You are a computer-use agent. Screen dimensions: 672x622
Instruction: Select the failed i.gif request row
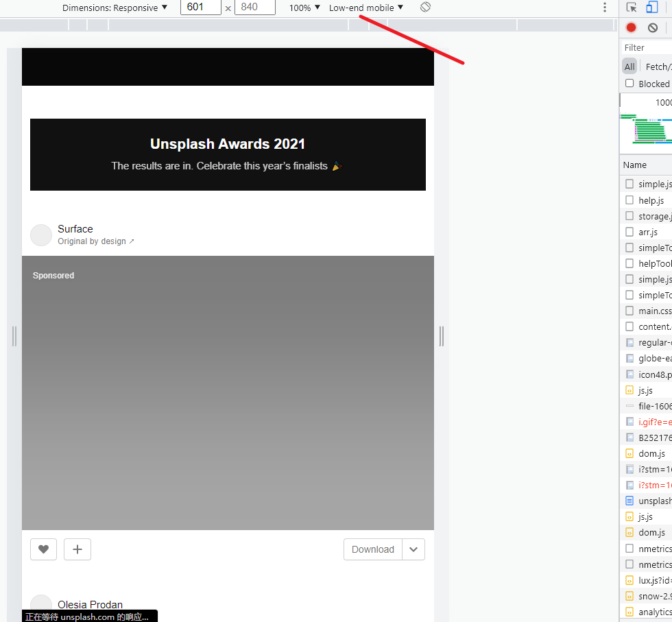click(x=646, y=422)
